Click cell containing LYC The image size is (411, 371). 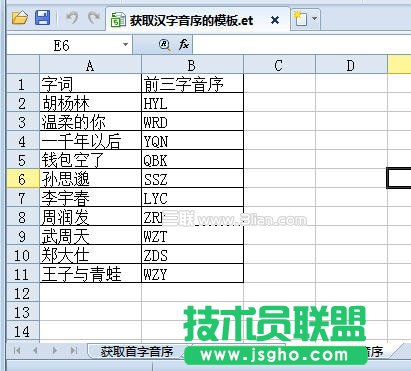(192, 198)
